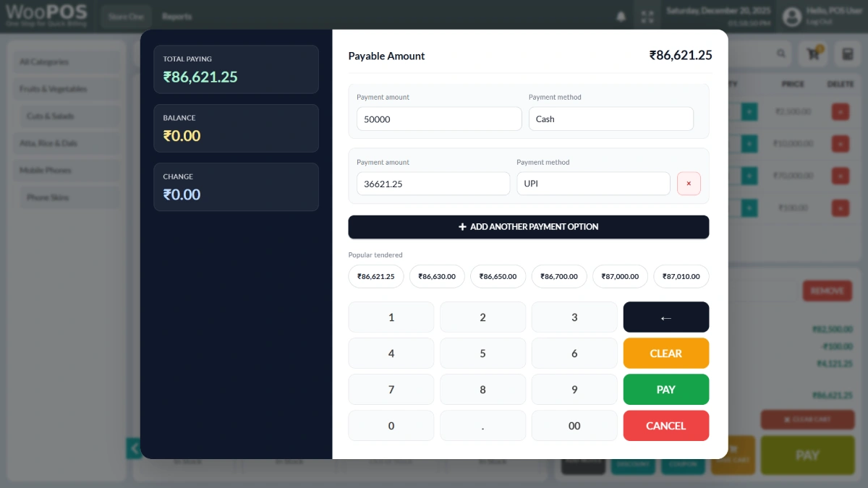Image resolution: width=868 pixels, height=488 pixels.
Task: Open the notifications bell icon
Action: (621, 16)
